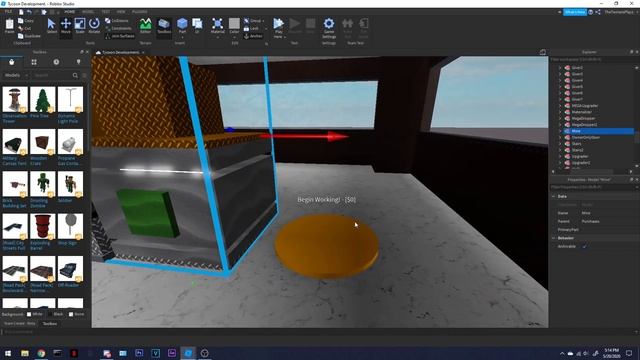Open the Material picker
The height and width of the screenshot is (360, 640).
click(x=218, y=26)
